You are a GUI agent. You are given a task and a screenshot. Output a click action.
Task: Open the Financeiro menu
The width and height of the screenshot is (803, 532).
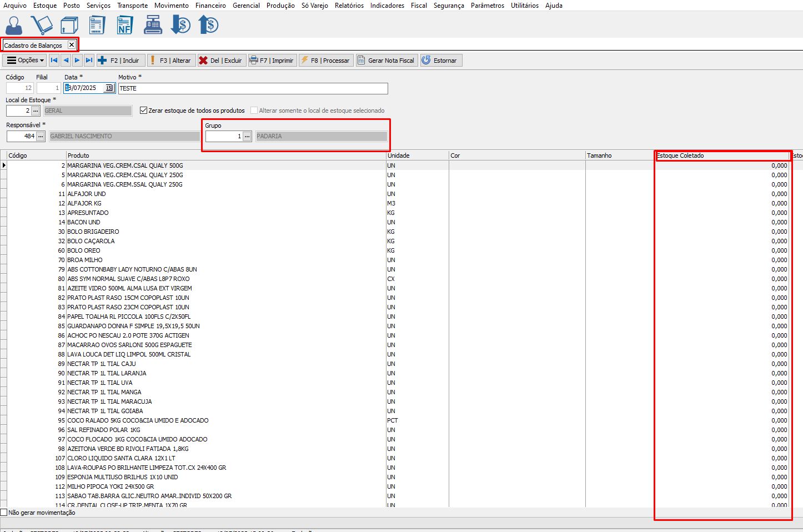point(210,6)
